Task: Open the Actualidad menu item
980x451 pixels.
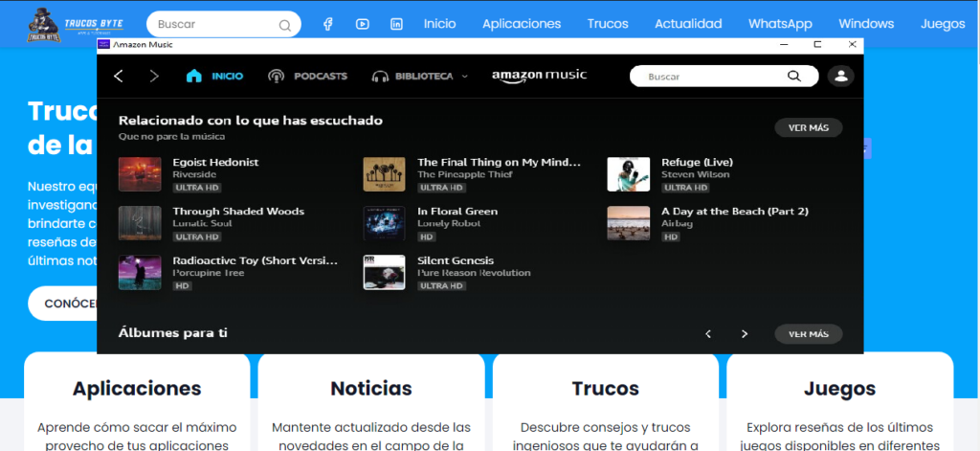Action: [689, 24]
